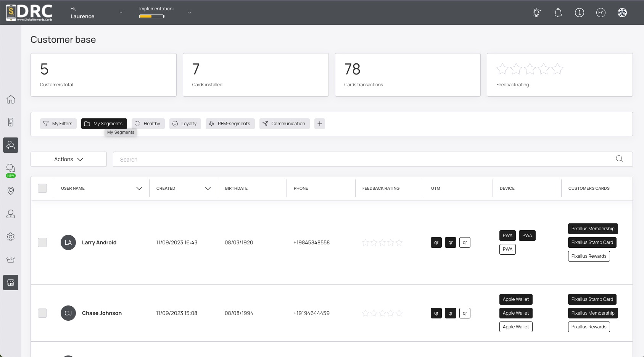Open the lightbulb tips icon
Viewport: 644px width, 357px height.
pos(537,13)
